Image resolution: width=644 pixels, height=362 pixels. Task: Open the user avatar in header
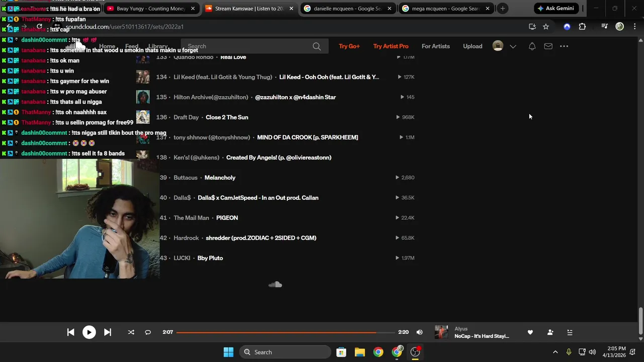tap(498, 46)
